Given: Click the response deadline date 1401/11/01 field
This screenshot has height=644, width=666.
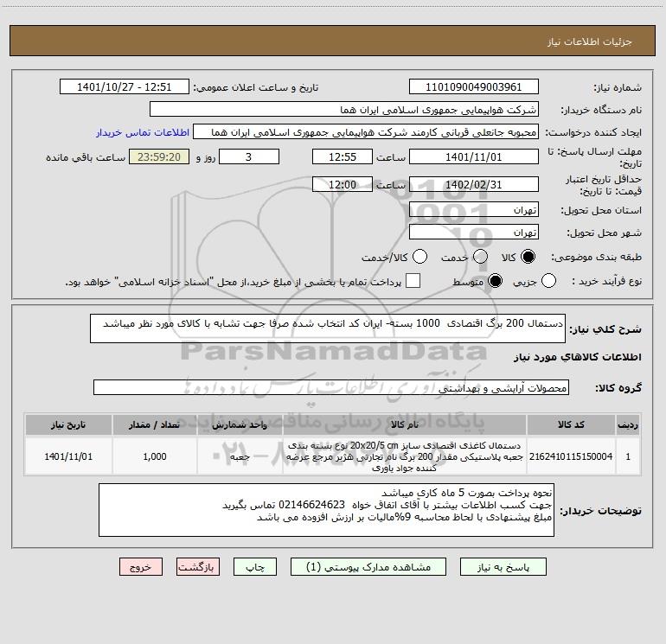Looking at the screenshot, I should coord(474,156).
